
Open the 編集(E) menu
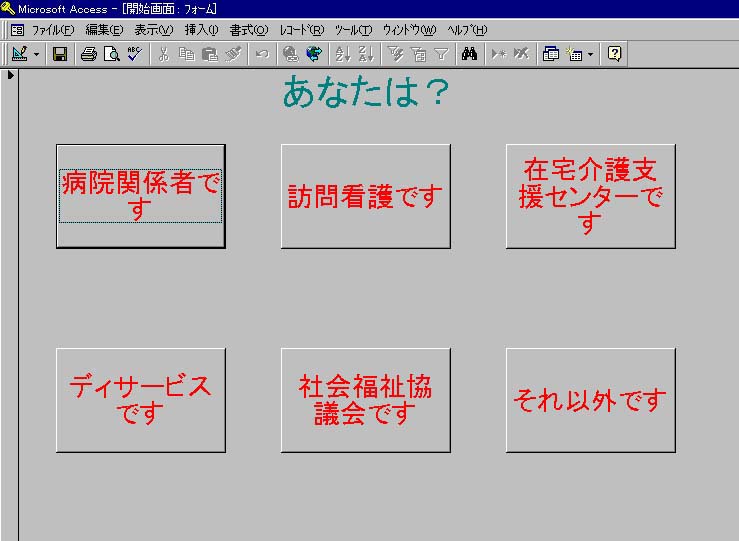pos(104,30)
